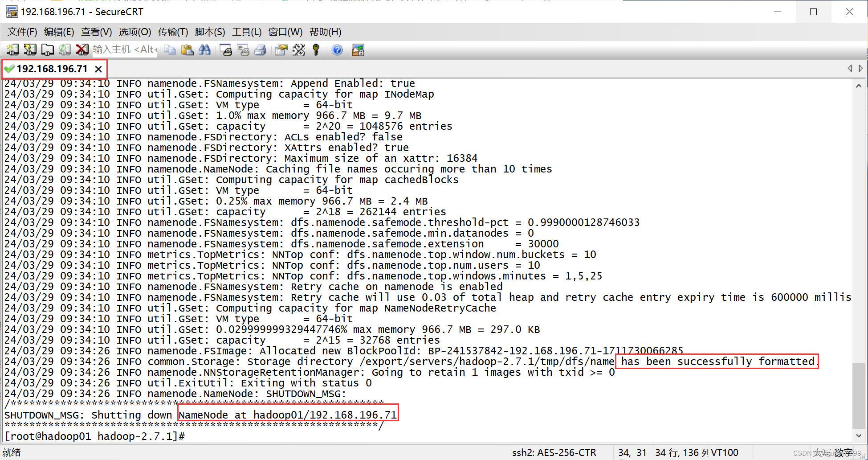Click the 'Maximum size of an xattr: 16384' line
This screenshot has width=868, height=460.
(241, 158)
